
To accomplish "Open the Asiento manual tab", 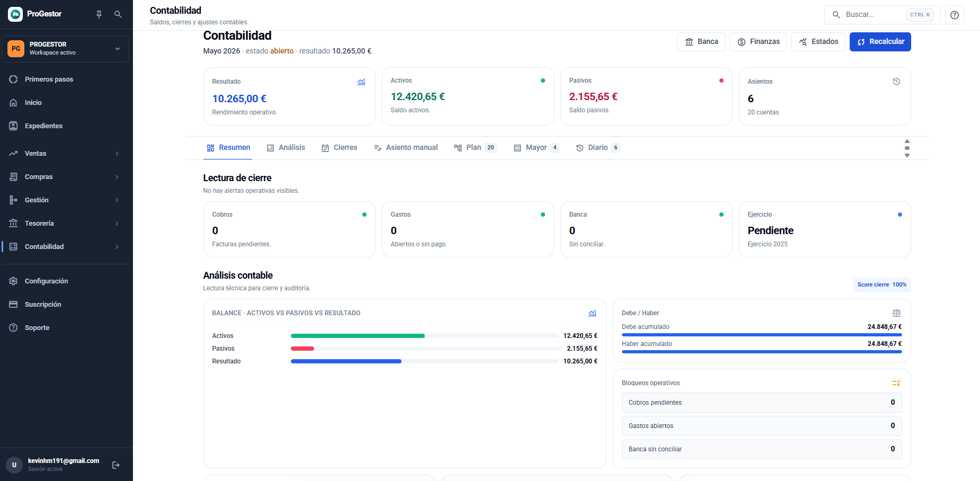I will coord(406,148).
